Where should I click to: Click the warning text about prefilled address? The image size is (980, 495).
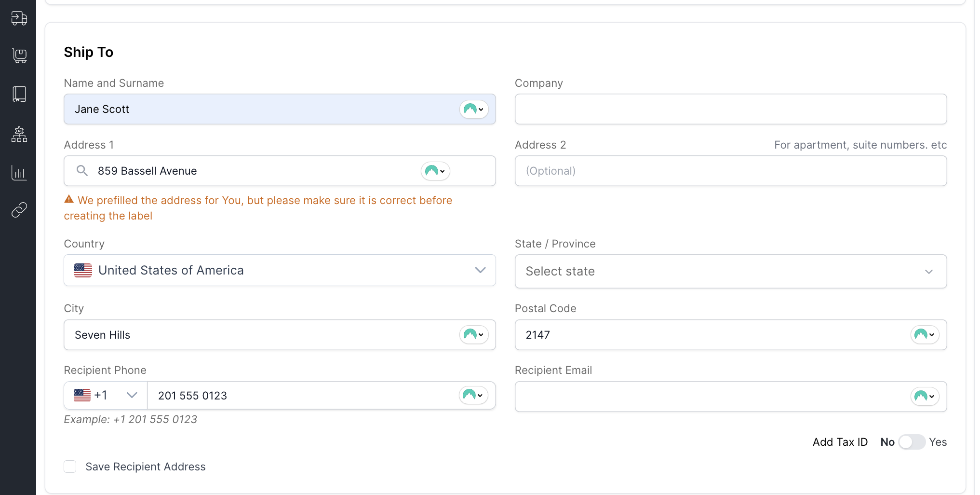pyautogui.click(x=258, y=207)
